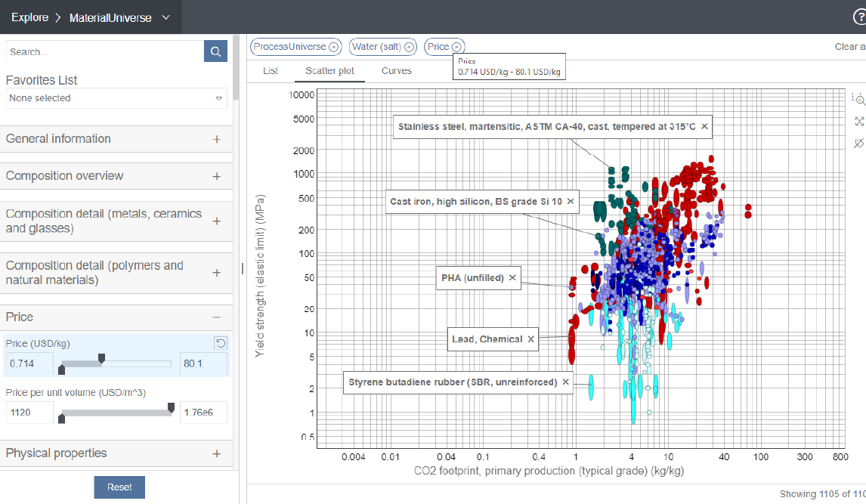Open the MaterialUniverse dropdown chevron
The image size is (866, 504).
(165, 17)
